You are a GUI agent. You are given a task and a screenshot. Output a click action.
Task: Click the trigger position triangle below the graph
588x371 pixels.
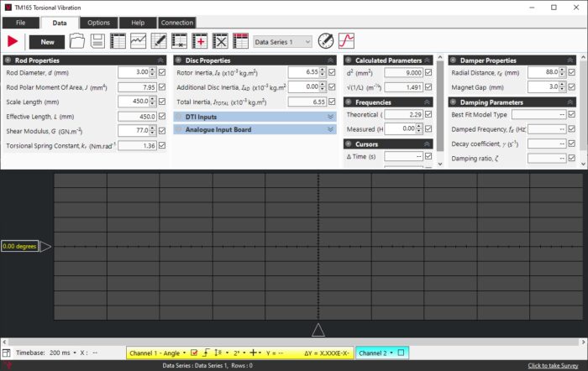click(x=318, y=330)
